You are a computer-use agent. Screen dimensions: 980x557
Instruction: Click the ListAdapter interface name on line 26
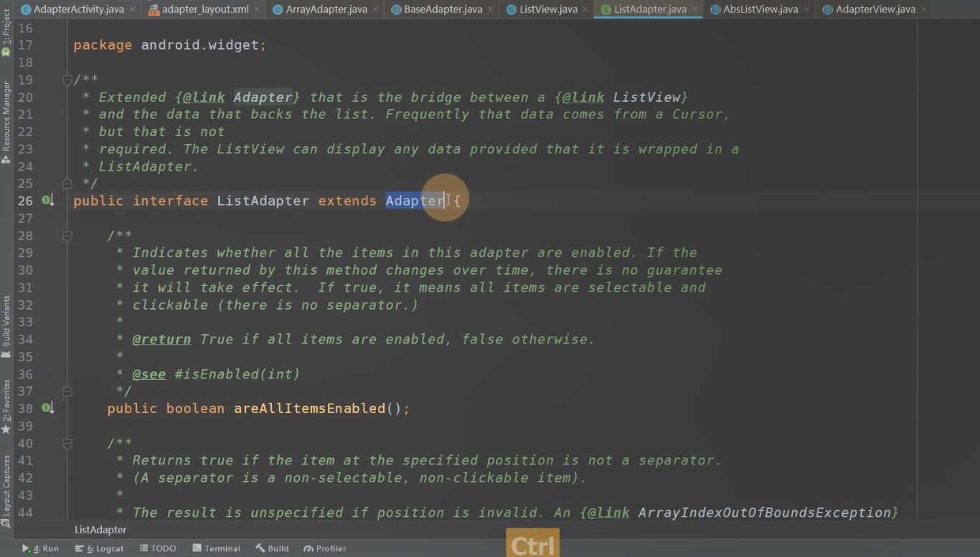click(x=263, y=201)
